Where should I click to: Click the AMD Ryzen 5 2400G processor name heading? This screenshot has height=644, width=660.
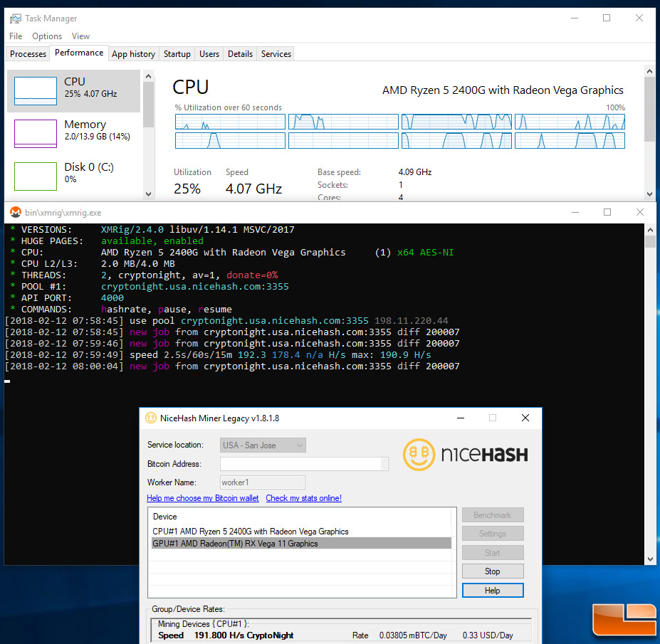[503, 90]
